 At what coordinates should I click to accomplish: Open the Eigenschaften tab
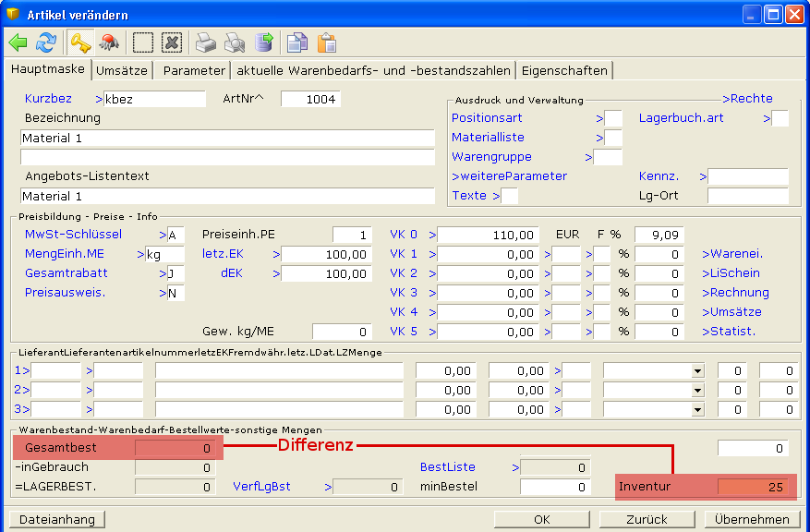tap(564, 70)
